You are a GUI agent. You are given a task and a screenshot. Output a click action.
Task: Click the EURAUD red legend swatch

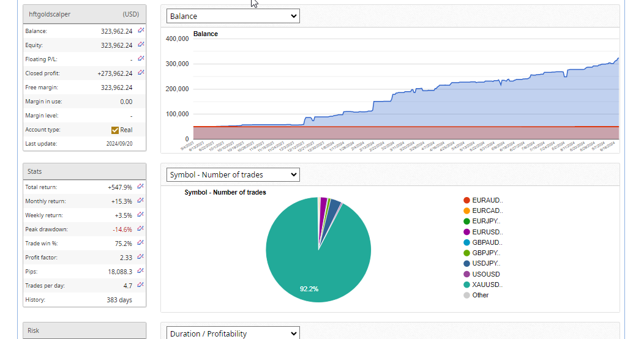[466, 200]
